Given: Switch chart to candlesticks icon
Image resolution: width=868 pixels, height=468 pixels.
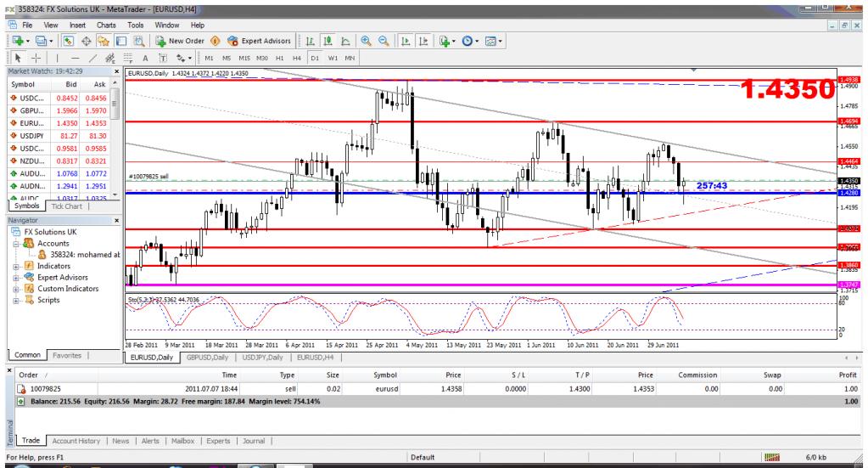Looking at the screenshot, I should tap(328, 39).
